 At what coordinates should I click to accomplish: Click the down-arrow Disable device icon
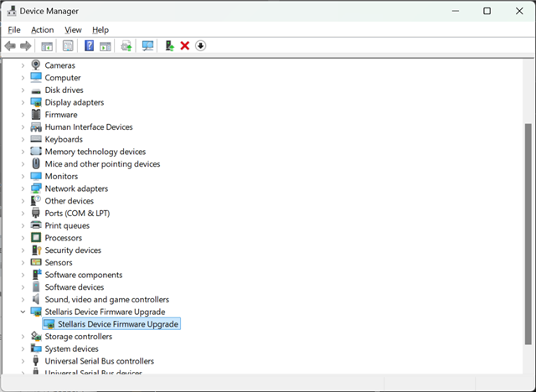(201, 46)
